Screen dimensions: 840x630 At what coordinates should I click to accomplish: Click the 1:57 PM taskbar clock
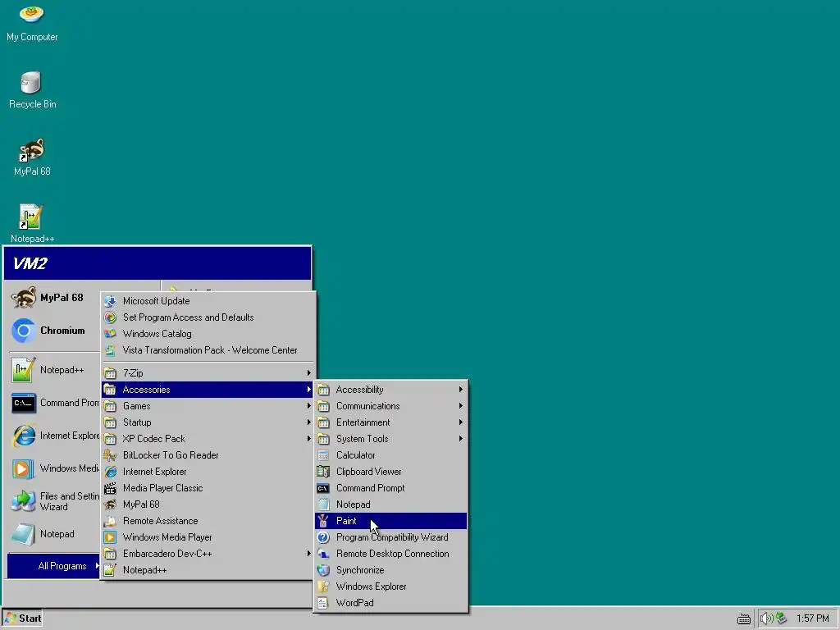(x=813, y=619)
